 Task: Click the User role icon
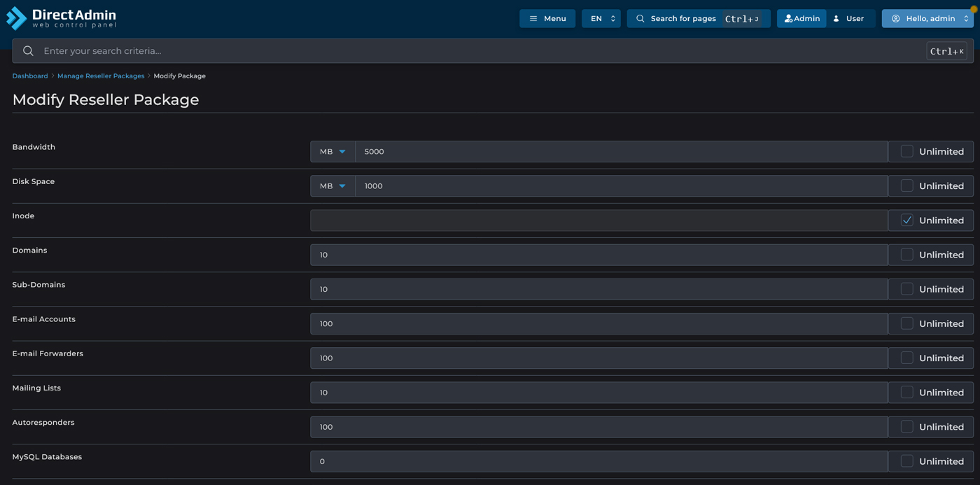[836, 19]
